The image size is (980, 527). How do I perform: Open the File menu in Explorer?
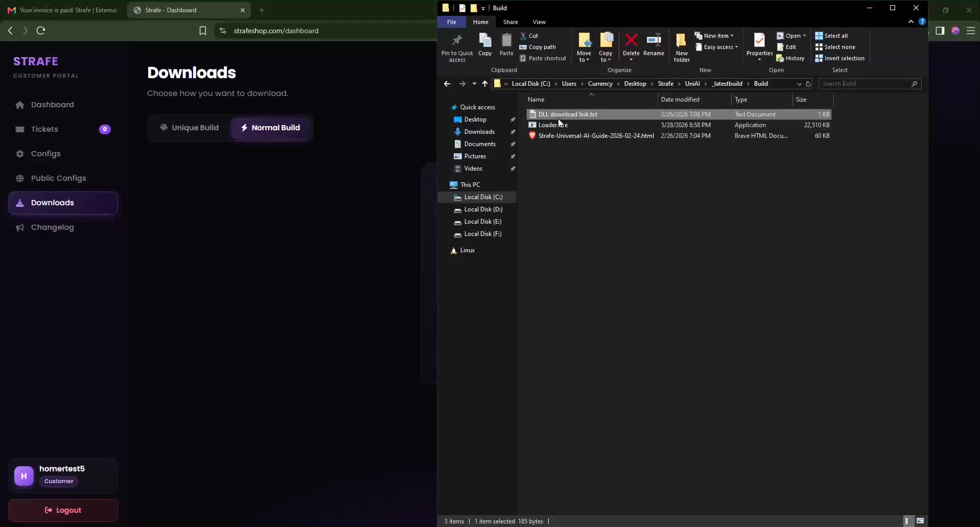[452, 22]
